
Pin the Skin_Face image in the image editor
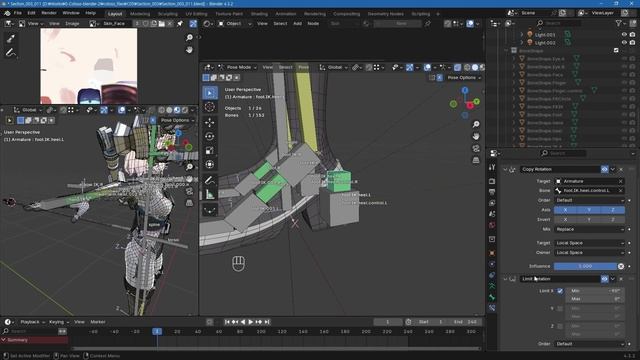[x=180, y=24]
